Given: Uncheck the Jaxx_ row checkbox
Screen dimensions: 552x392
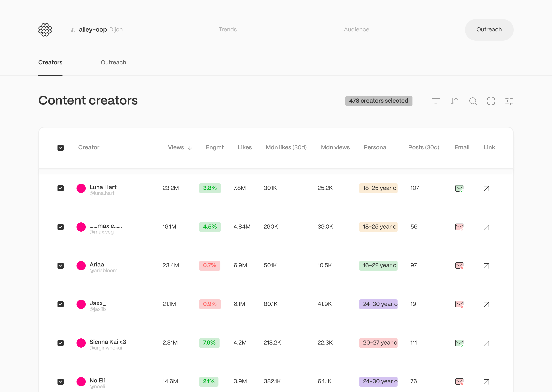Looking at the screenshot, I should [60, 304].
